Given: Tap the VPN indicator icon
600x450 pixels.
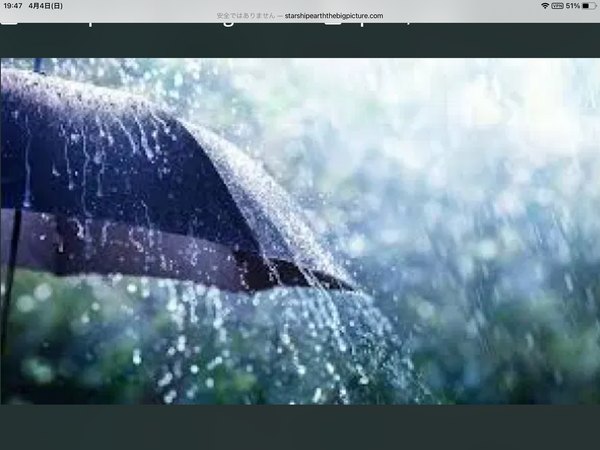Looking at the screenshot, I should [x=558, y=6].
